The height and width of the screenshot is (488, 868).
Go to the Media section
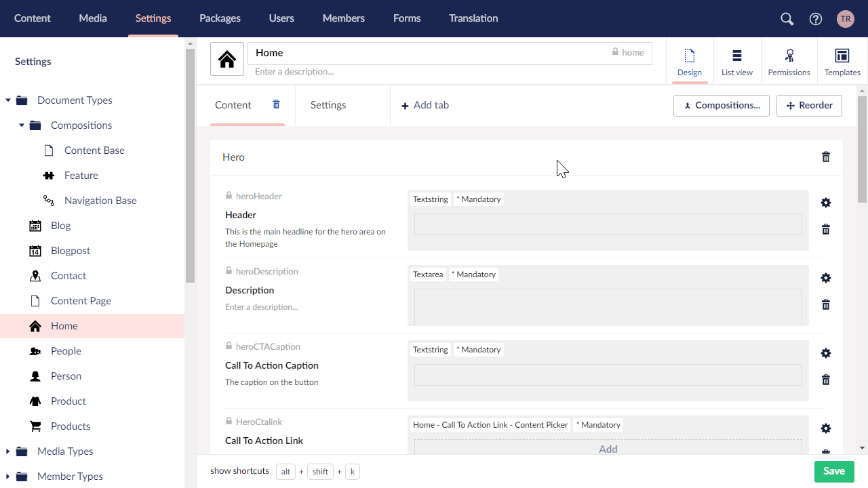(93, 18)
